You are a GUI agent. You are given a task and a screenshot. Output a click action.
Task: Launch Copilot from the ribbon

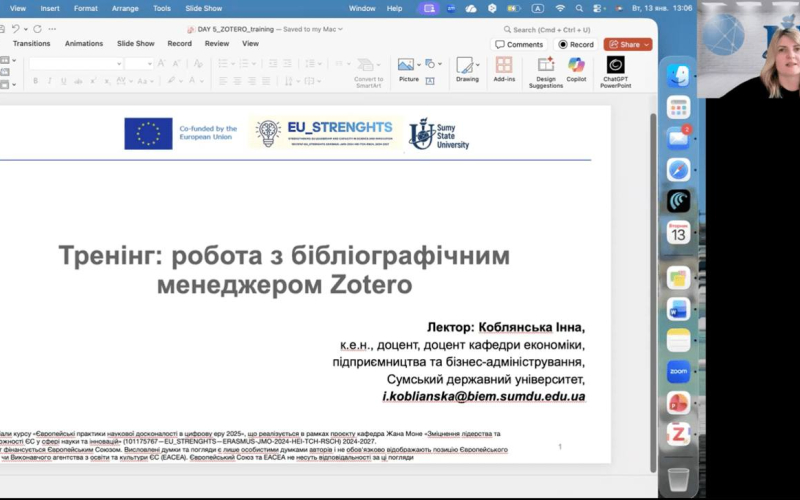[x=577, y=69]
